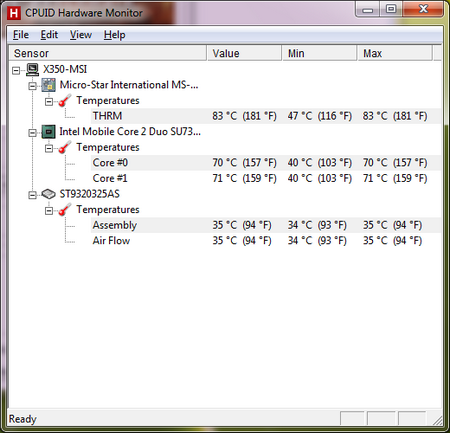The width and height of the screenshot is (450, 433).
Task: Click thermometer icon under Intel Core 2 Duo
Action: (x=65, y=147)
